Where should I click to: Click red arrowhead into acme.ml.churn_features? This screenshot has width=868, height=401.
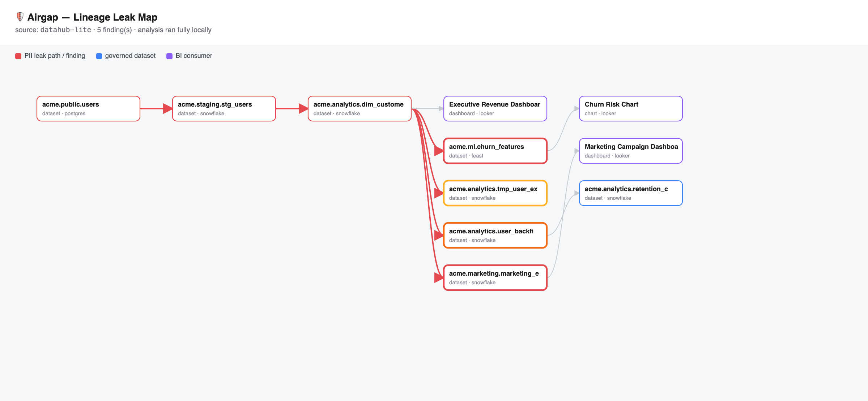tap(439, 151)
